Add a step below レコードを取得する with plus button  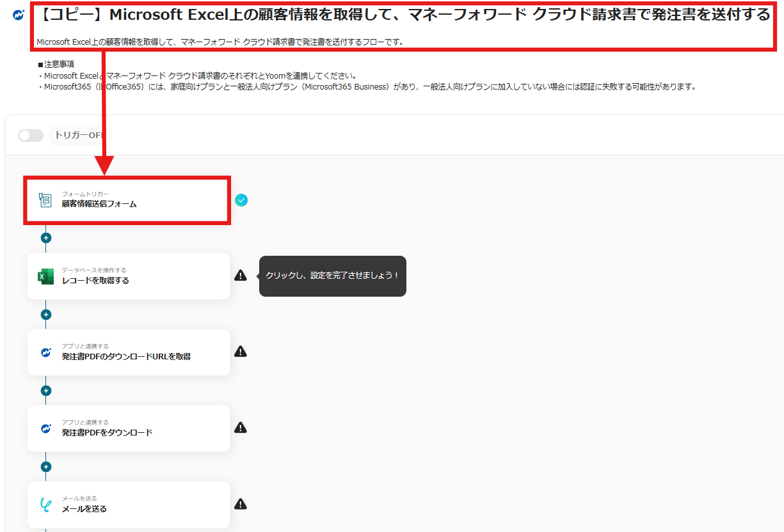45,315
